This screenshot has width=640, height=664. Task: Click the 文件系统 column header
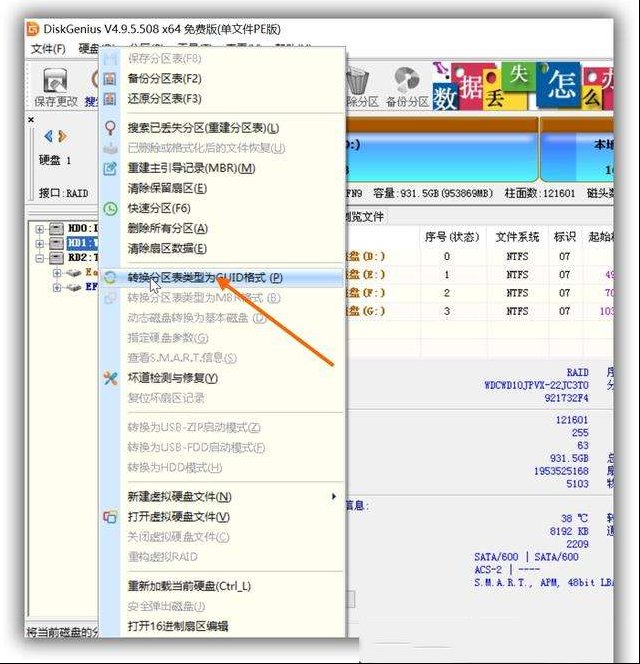tap(517, 237)
